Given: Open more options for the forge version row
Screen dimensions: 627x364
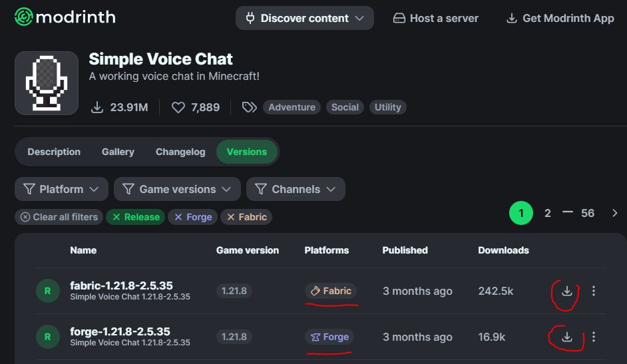Looking at the screenshot, I should [594, 337].
